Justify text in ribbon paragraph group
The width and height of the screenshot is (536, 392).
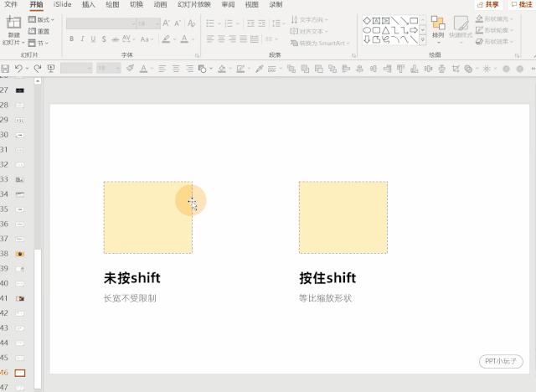(243, 39)
